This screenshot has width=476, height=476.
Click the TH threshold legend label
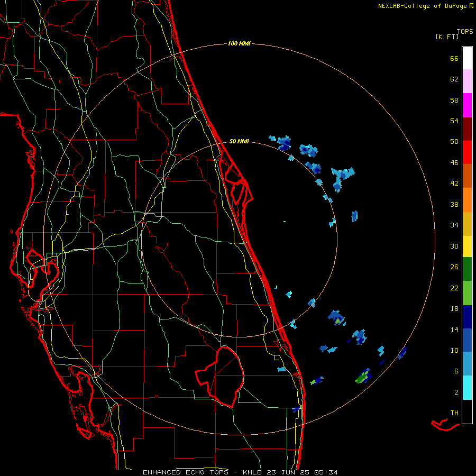(x=454, y=413)
